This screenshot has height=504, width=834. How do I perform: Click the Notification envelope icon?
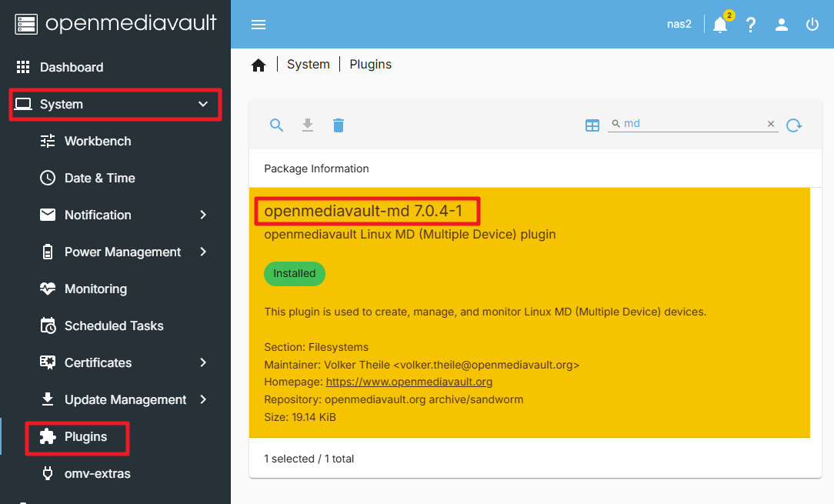pyautogui.click(x=48, y=215)
